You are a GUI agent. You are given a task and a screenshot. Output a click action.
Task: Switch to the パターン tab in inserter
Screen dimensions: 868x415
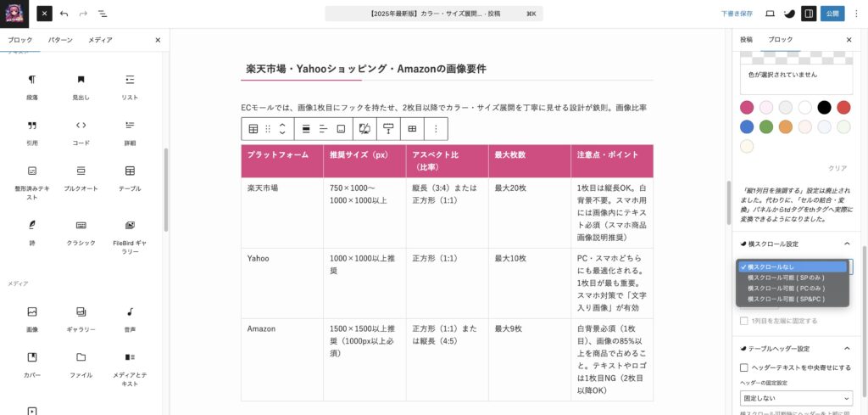(60, 40)
